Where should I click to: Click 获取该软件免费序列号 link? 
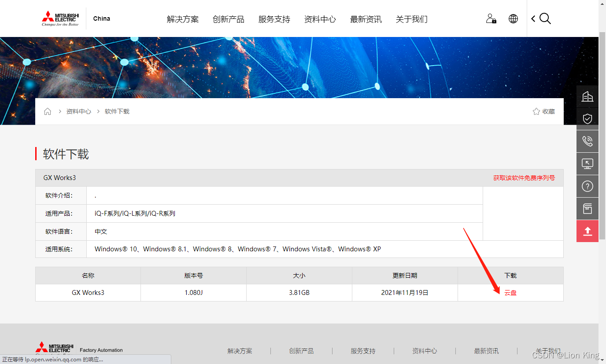(524, 178)
